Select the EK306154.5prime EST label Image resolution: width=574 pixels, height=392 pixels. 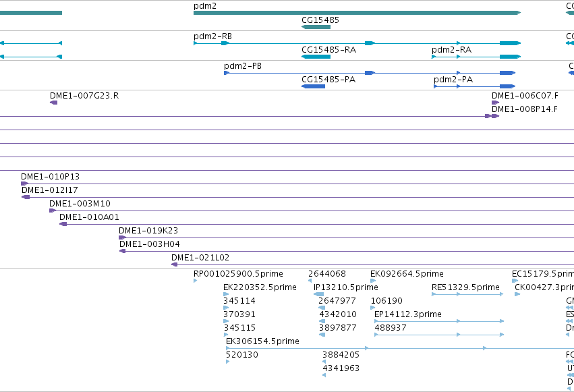262,341
